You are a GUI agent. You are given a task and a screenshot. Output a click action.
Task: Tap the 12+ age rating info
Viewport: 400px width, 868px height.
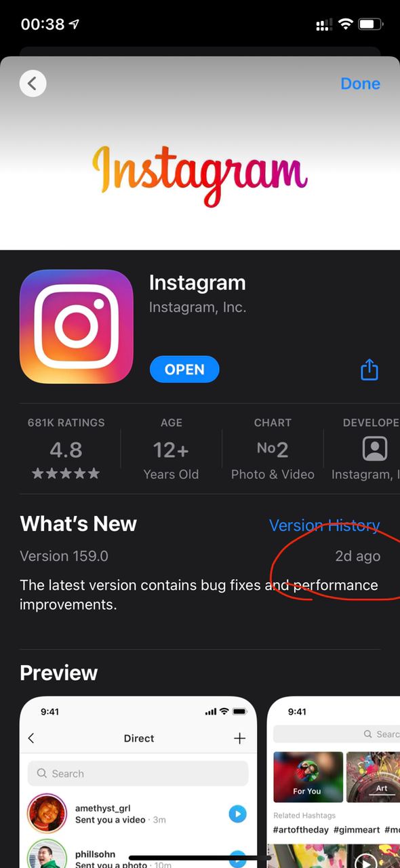click(x=171, y=449)
